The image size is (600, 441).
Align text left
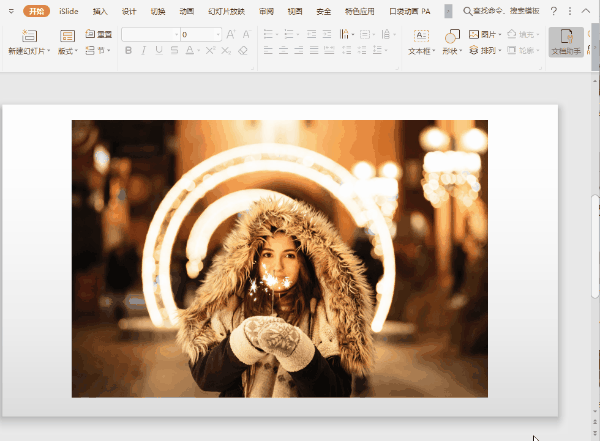point(268,50)
